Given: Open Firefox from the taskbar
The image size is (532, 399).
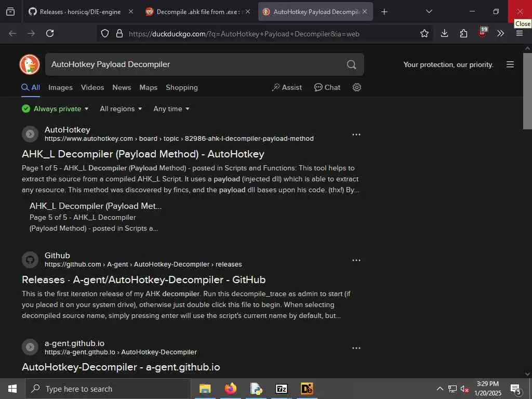Looking at the screenshot, I should tap(230, 389).
